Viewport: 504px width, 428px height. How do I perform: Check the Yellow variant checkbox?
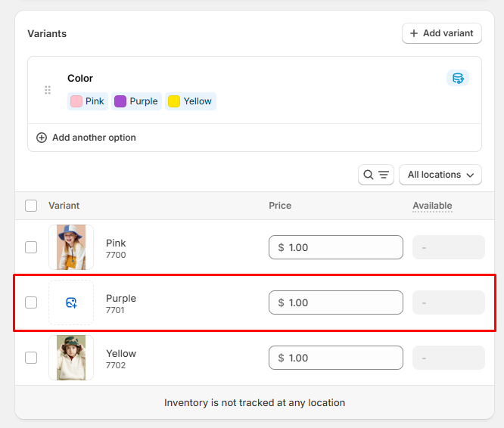31,358
